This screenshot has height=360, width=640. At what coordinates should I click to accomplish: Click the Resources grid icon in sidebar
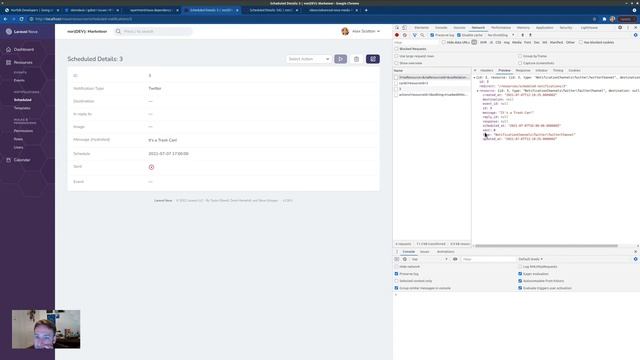pos(9,62)
